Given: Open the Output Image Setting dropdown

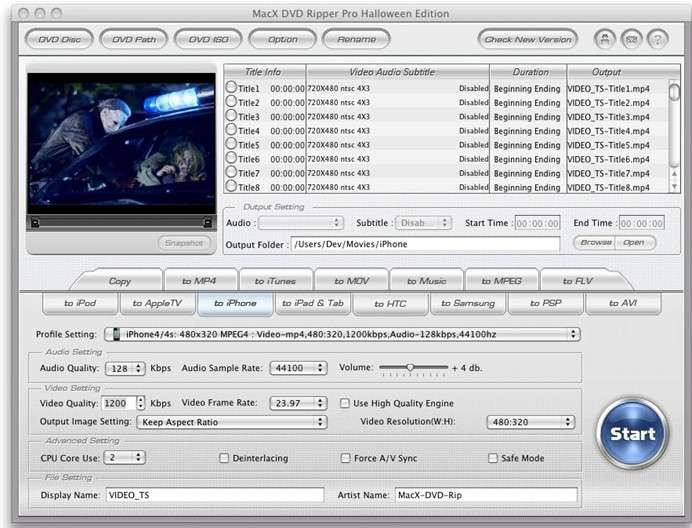Looking at the screenshot, I should pos(232,422).
